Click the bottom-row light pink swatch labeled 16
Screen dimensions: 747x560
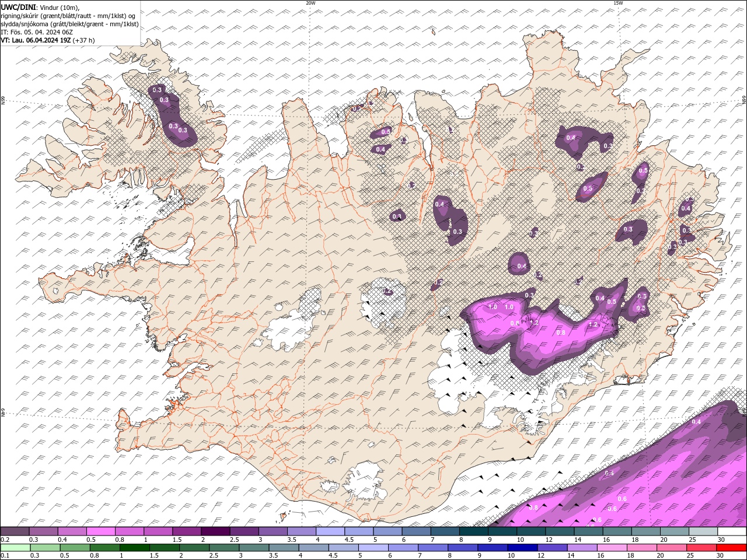pyautogui.click(x=612, y=548)
